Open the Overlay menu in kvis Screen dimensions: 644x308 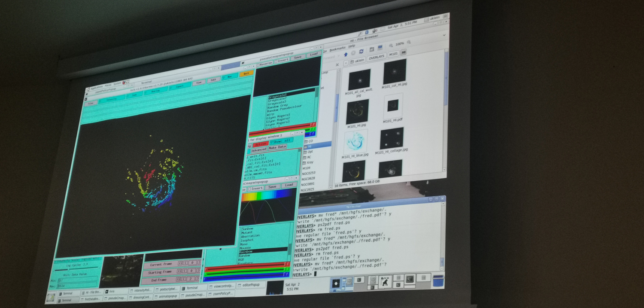pyautogui.click(x=155, y=91)
